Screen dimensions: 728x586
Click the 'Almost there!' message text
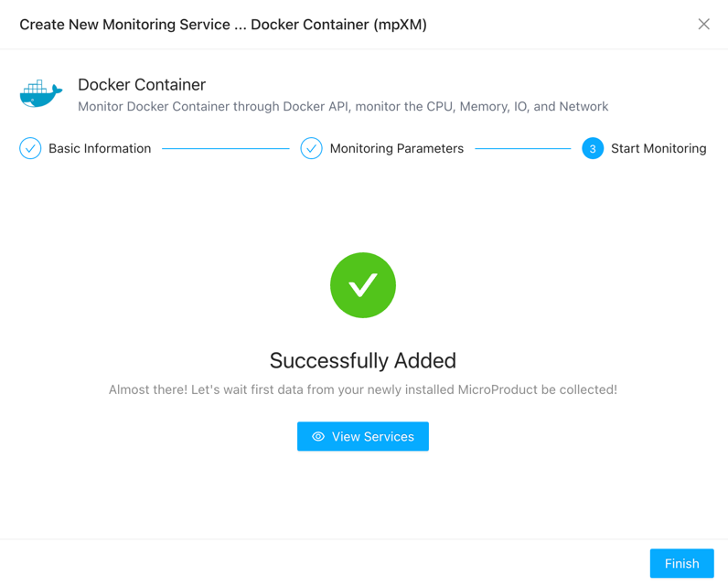point(363,389)
